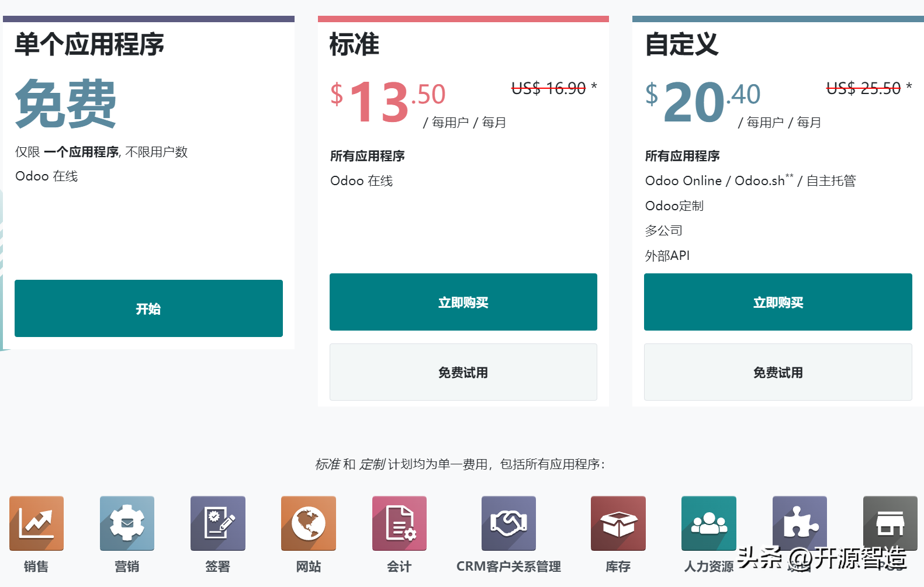This screenshot has width=924, height=587.
Task: Click the crossed-out US$ 25.50 price
Action: [x=863, y=88]
